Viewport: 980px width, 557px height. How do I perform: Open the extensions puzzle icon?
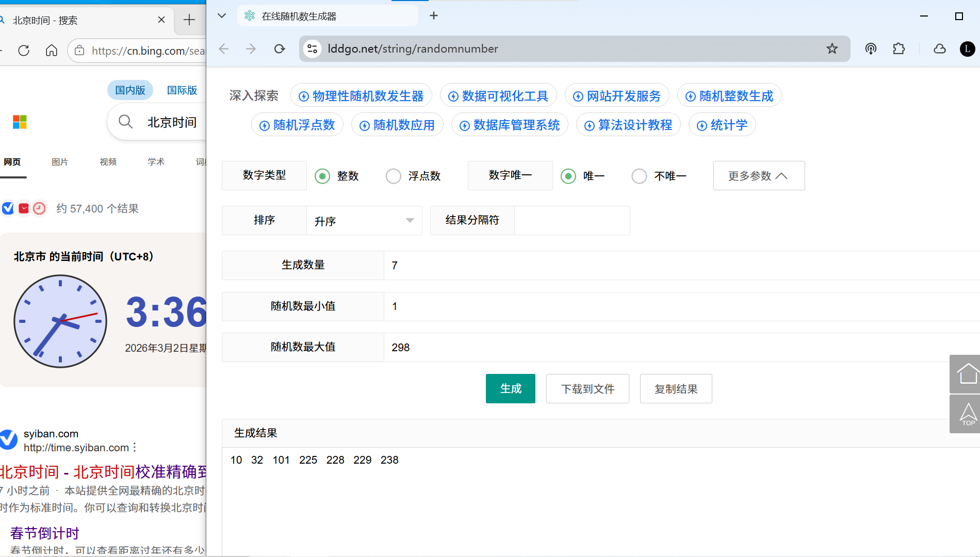tap(899, 49)
